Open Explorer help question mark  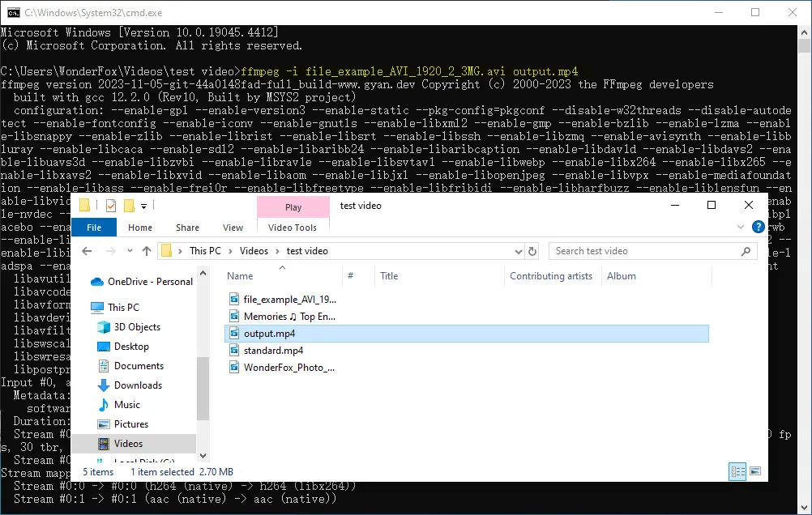click(x=758, y=227)
